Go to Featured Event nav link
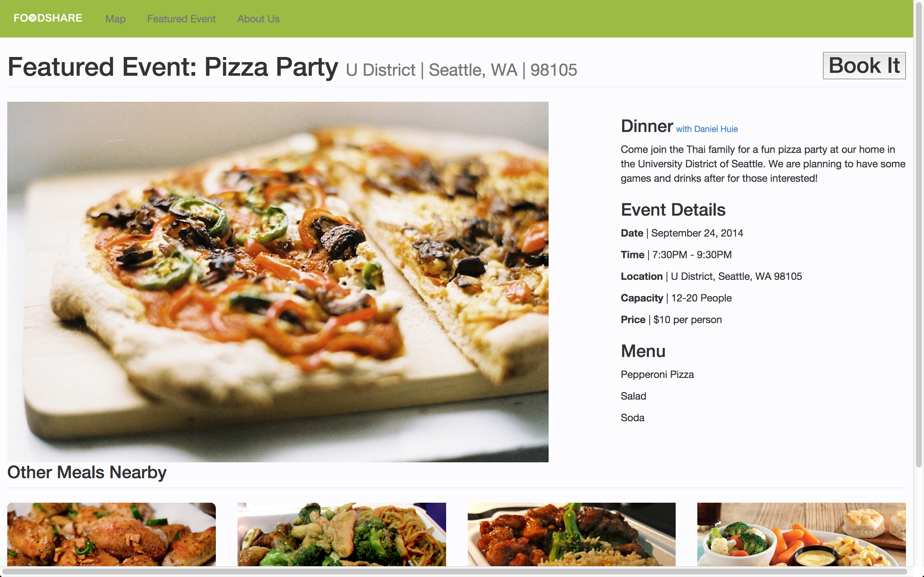Screen dimensions: 924x577 pos(181,19)
